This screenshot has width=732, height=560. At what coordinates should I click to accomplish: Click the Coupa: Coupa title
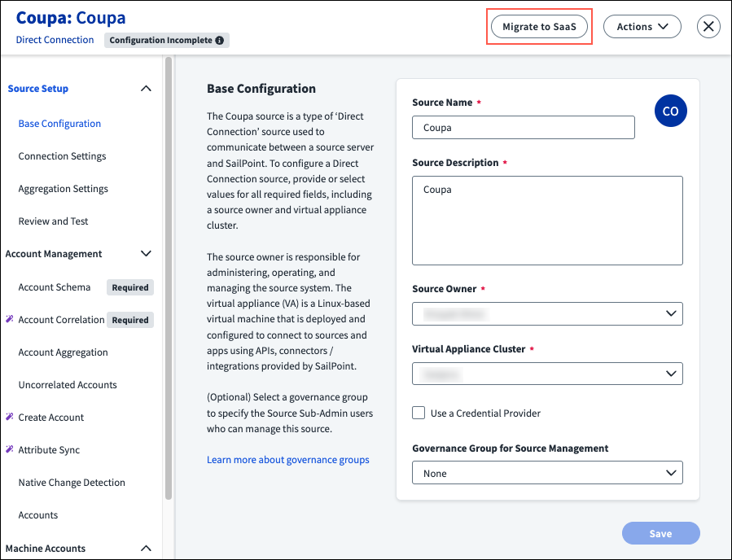pyautogui.click(x=71, y=18)
